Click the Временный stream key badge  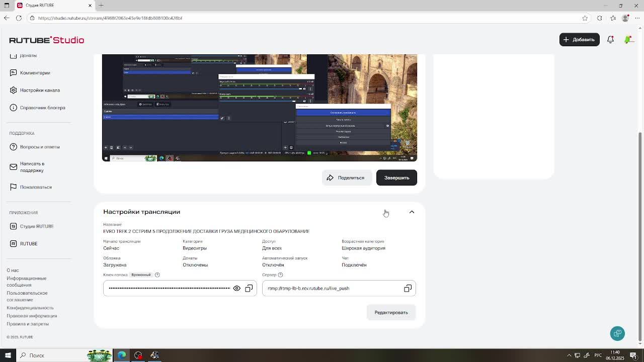[141, 275]
